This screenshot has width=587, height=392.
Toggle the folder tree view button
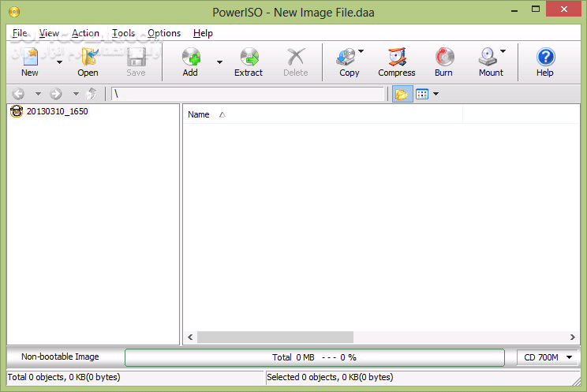[x=402, y=94]
